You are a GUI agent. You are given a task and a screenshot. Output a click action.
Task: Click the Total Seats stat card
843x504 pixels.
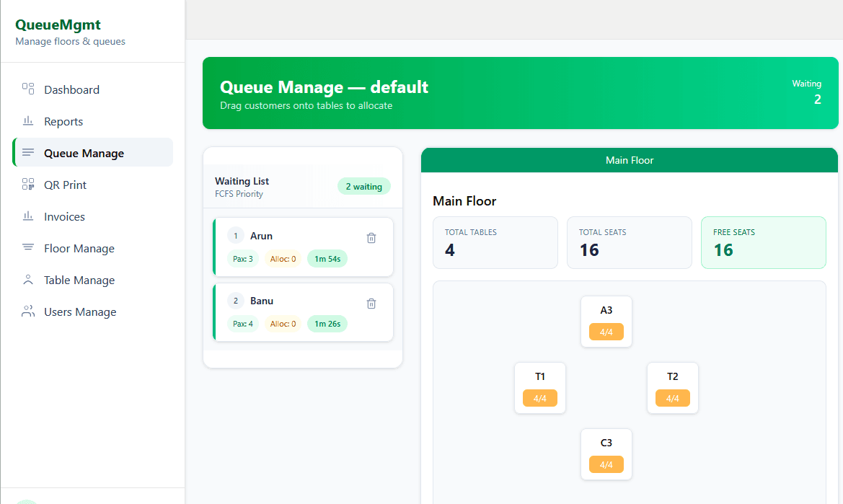point(629,242)
